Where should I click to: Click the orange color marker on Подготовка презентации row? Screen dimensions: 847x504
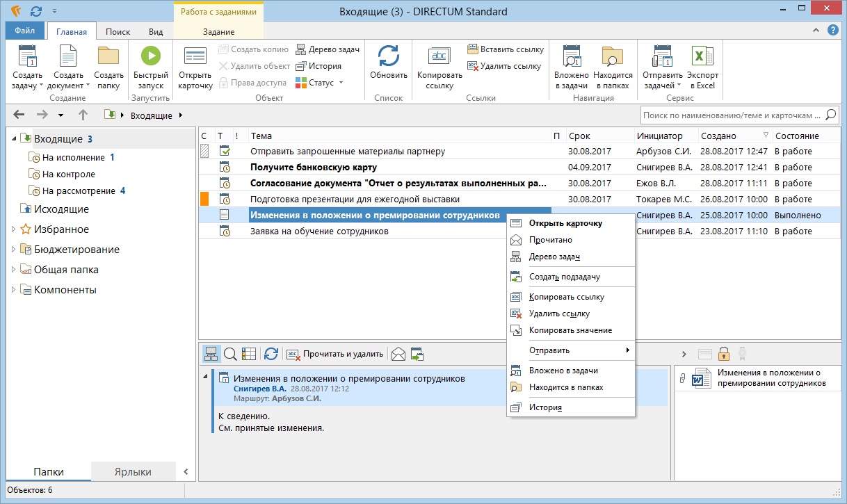(x=204, y=199)
